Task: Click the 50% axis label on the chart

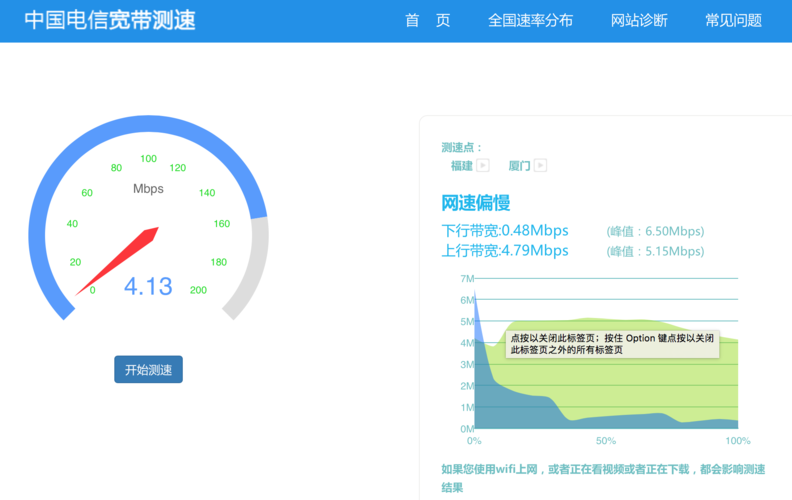Action: click(606, 441)
